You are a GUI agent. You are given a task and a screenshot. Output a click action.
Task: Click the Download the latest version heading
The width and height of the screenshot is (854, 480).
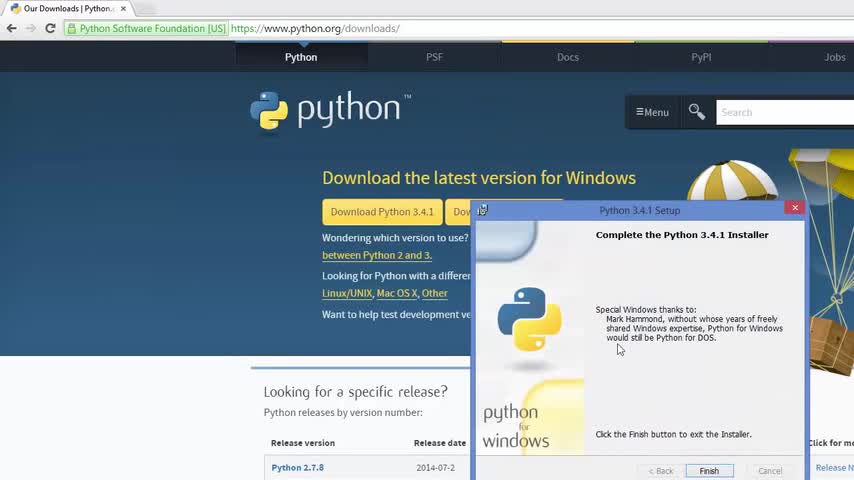point(479,178)
